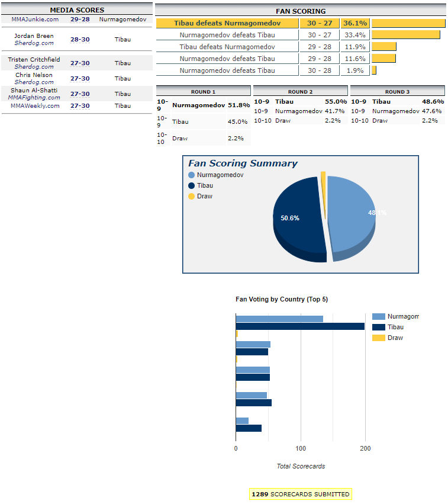Click the Total Scorecards axis label
This screenshot has width=448, height=504.
point(301,466)
